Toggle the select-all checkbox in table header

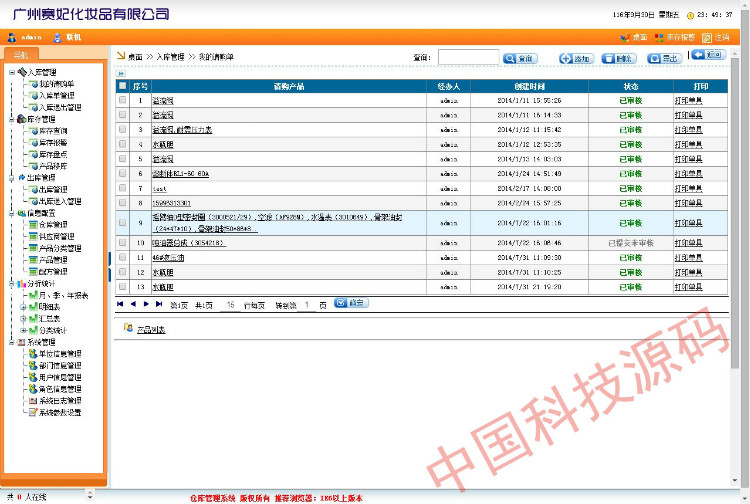(x=123, y=87)
